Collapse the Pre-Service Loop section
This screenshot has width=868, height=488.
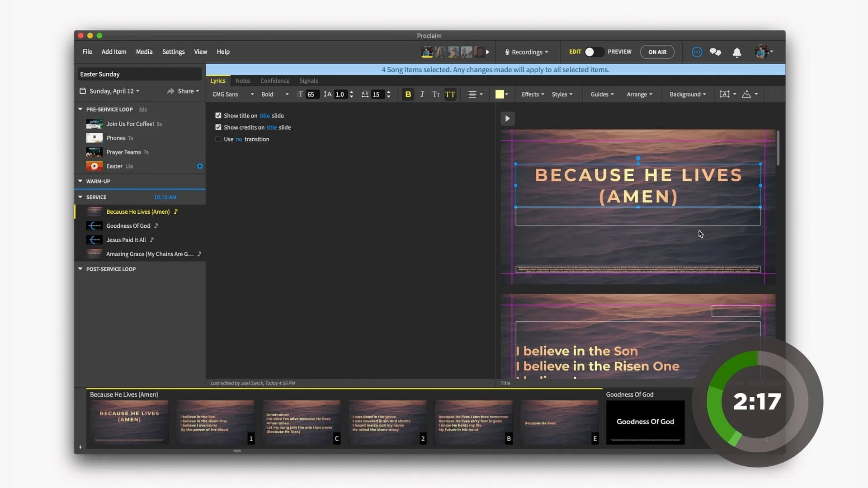80,109
